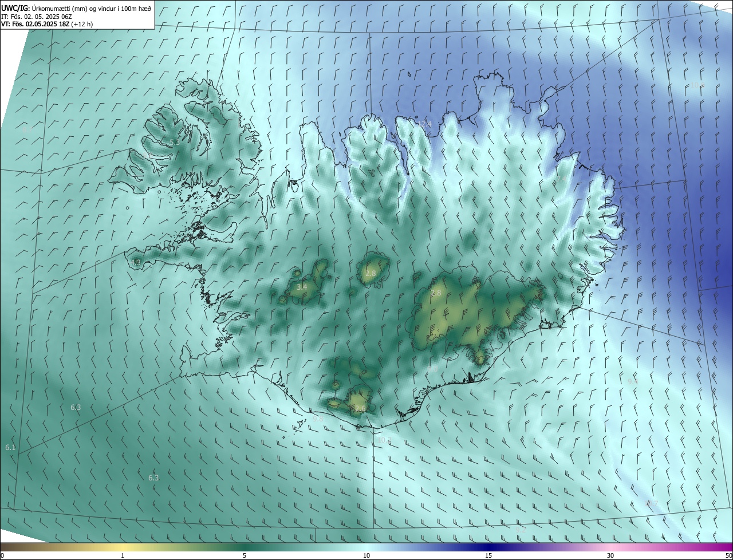The image size is (733, 560).
Task: Click the 5.3 value over the Westfjords
Action: (175, 142)
